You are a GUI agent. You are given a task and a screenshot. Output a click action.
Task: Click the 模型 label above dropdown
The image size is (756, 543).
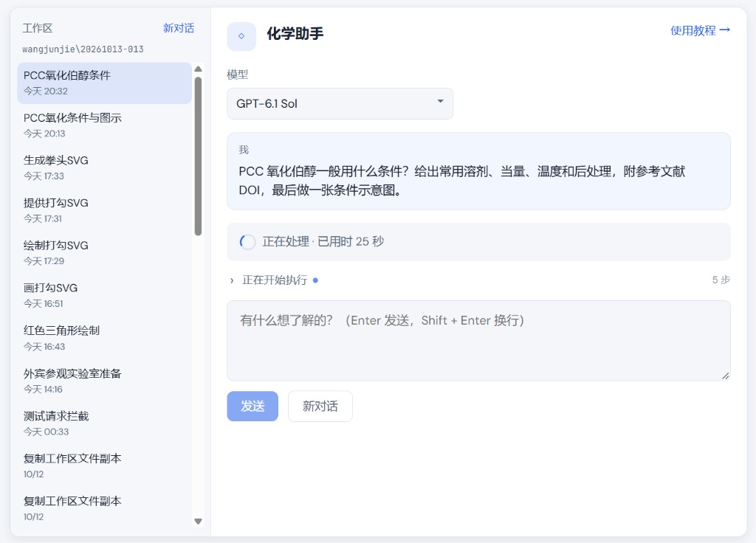click(x=237, y=75)
